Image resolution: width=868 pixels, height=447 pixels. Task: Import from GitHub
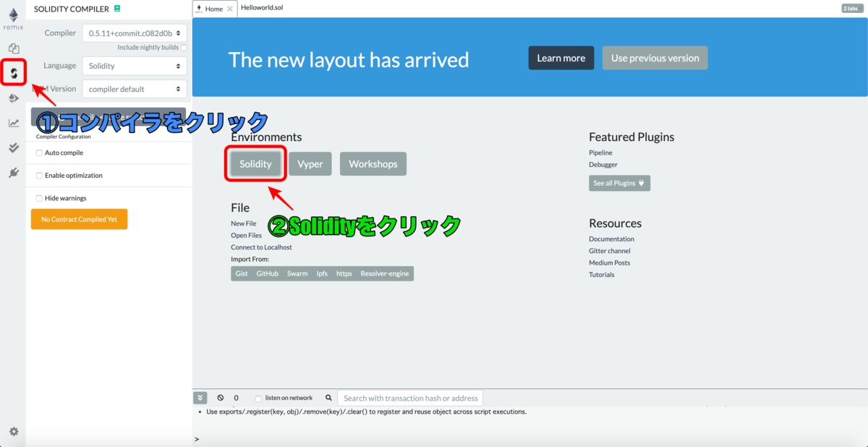(x=268, y=273)
